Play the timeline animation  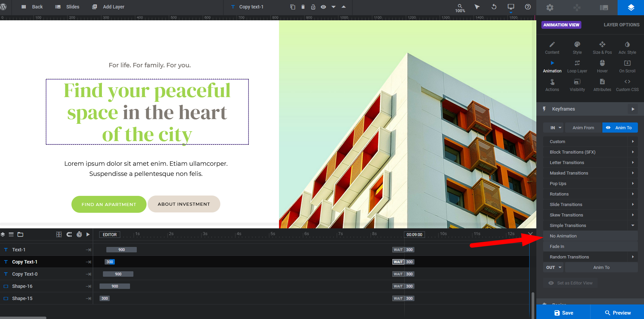click(x=88, y=234)
